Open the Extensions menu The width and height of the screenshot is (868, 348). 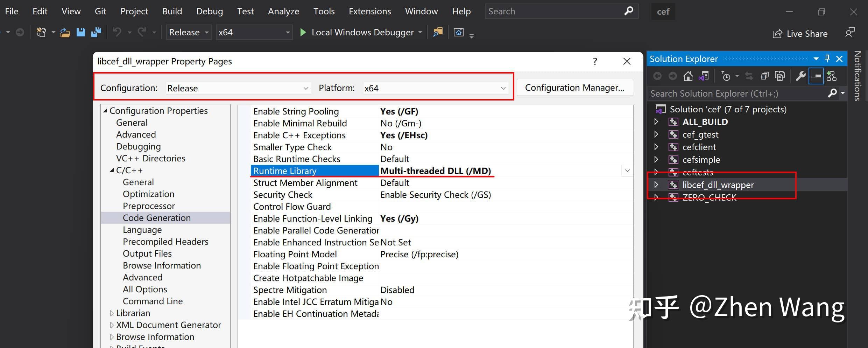point(369,12)
